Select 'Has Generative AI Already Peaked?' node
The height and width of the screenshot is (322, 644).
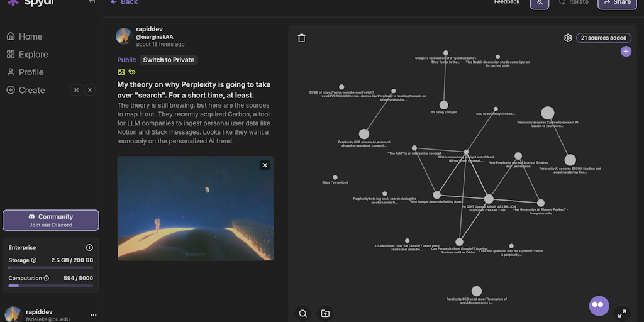click(541, 203)
